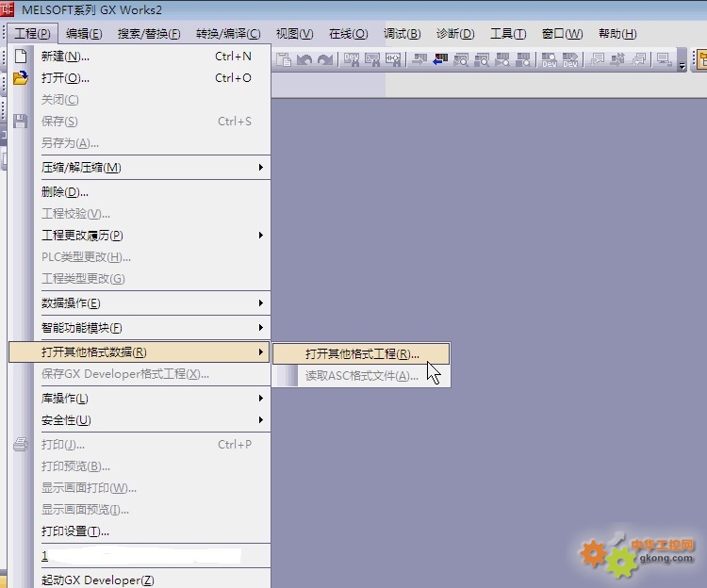This screenshot has width=707, height=588.
Task: Select 打印设置(T)... menu entry
Action: point(140,531)
